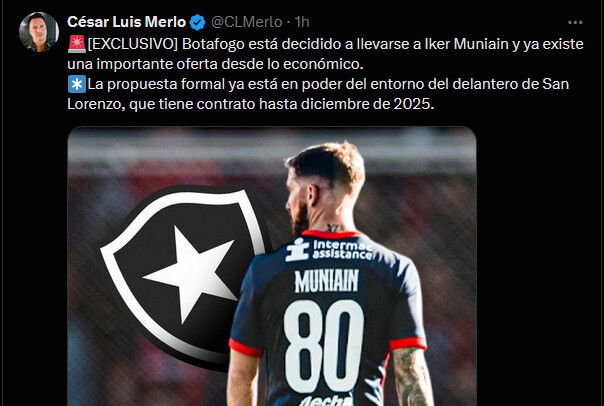
Task: Click César Luis Merlo's profile avatar
Action: click(x=39, y=32)
